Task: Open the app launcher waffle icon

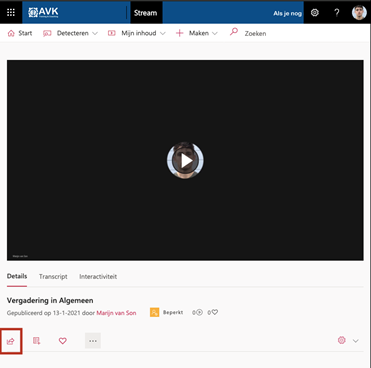Action: (11, 13)
